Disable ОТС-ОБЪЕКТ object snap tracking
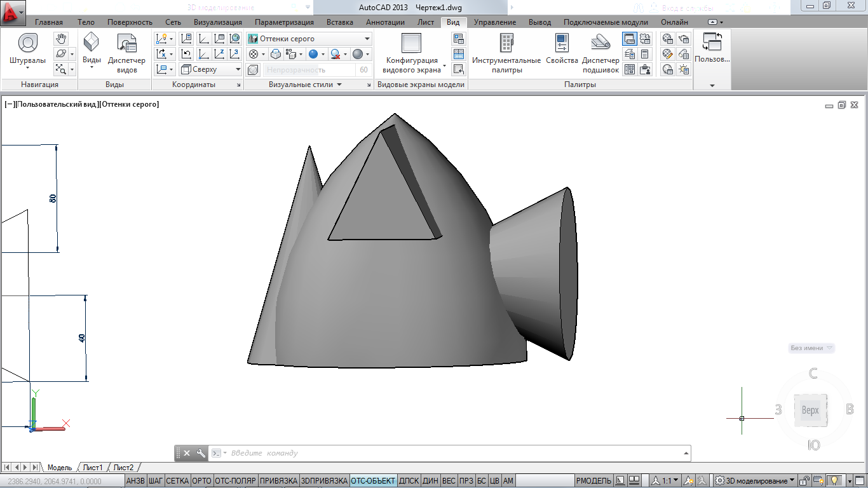 tap(373, 481)
